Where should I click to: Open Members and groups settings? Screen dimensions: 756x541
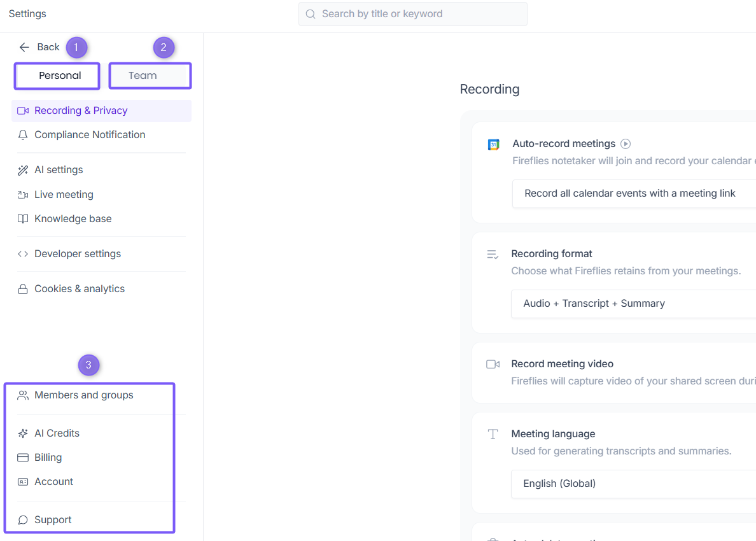(x=83, y=395)
